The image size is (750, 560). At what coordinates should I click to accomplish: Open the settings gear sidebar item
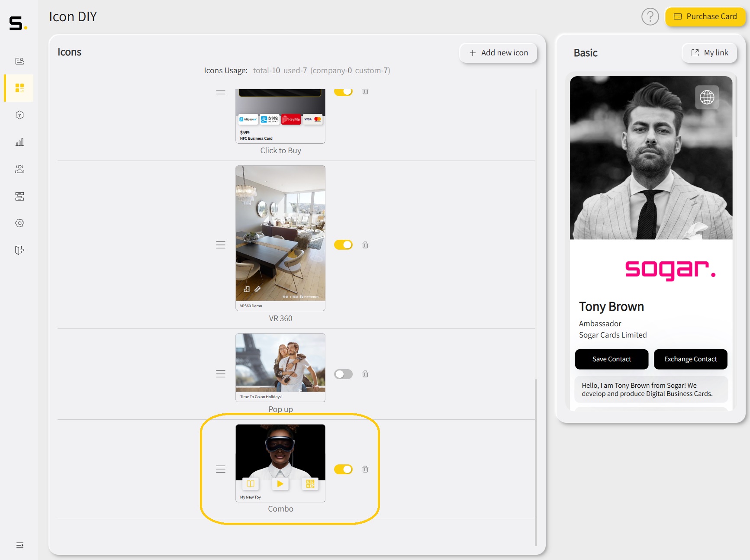click(x=19, y=223)
